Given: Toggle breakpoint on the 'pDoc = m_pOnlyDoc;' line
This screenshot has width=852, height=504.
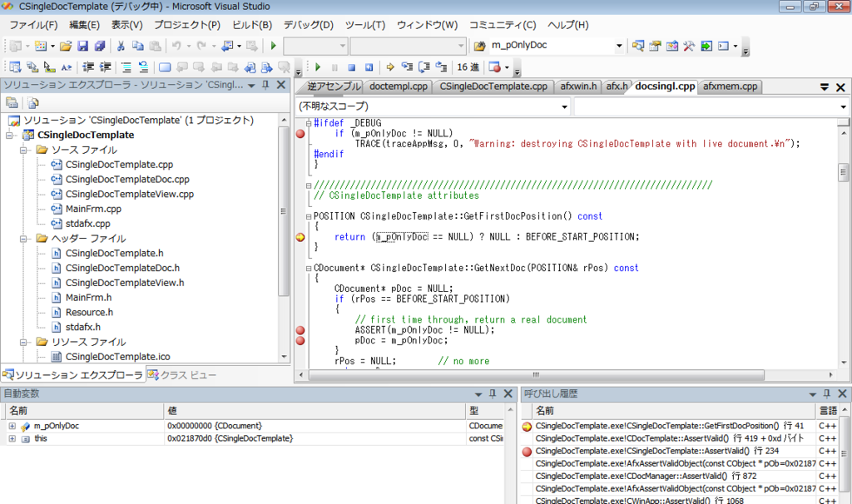Looking at the screenshot, I should pyautogui.click(x=300, y=340).
